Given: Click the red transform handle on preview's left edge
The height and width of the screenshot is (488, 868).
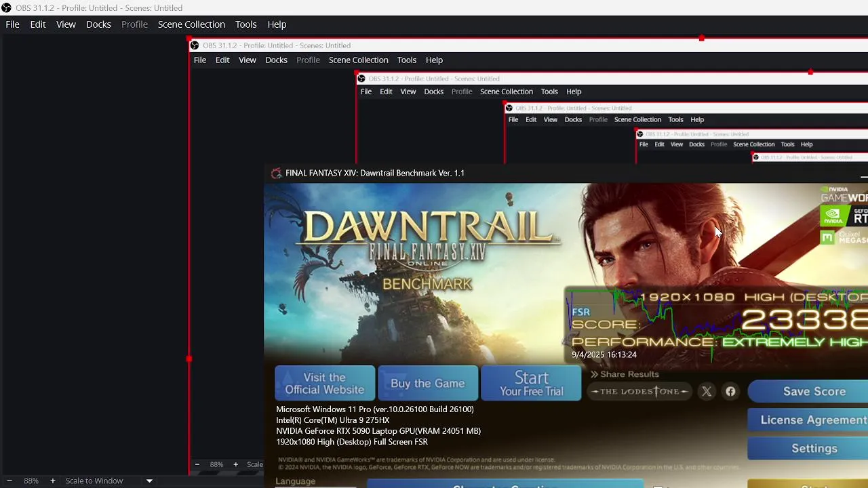Looking at the screenshot, I should (x=189, y=359).
